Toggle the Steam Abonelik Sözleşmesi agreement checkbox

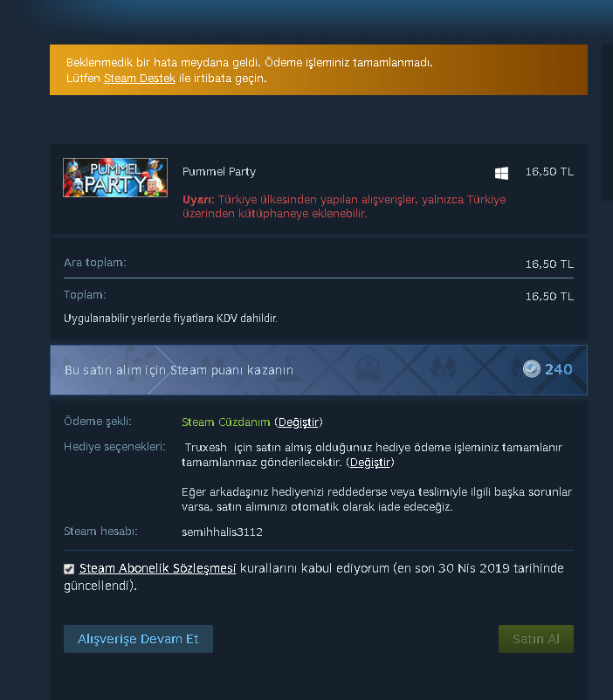click(69, 569)
